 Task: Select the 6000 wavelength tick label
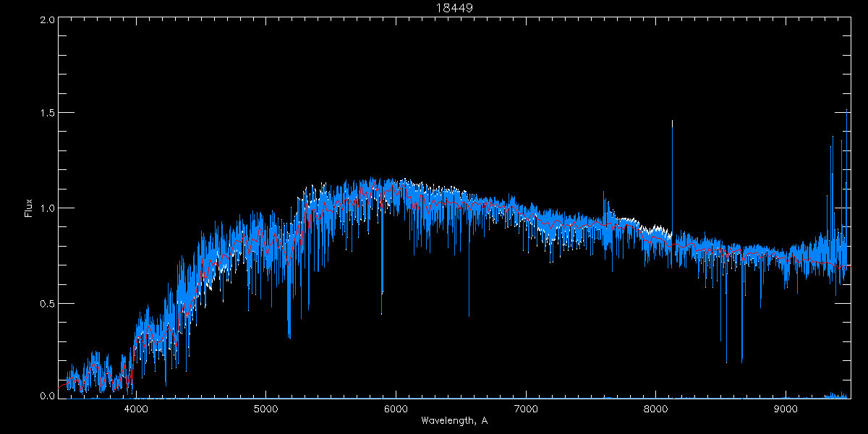[396, 407]
